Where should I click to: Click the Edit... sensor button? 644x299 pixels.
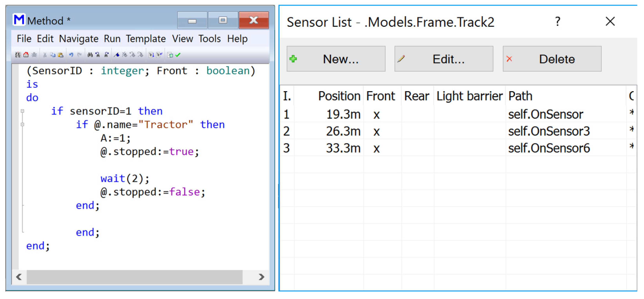444,59
